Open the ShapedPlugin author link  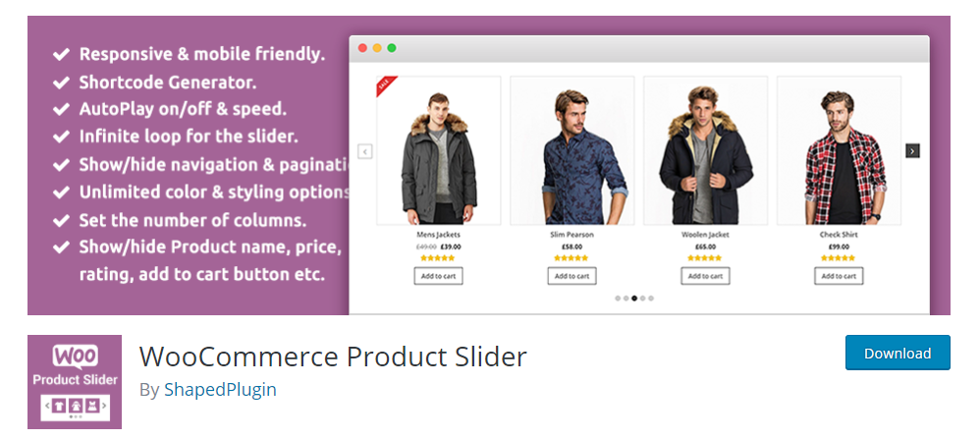click(x=220, y=390)
